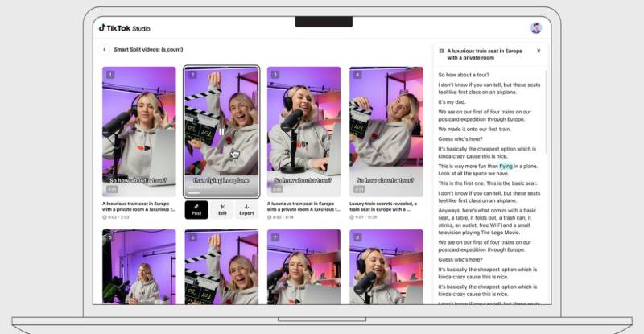Image resolution: width=644 pixels, height=334 pixels.
Task: Open video thumbnail number 6 in second row
Action: [221, 266]
